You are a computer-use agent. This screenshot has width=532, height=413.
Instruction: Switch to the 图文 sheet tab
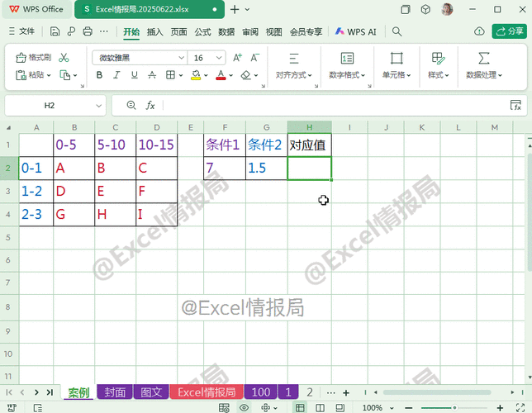(x=151, y=392)
